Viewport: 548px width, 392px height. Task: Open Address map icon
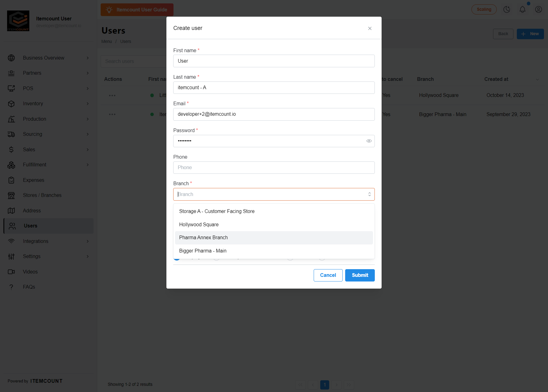pos(11,211)
